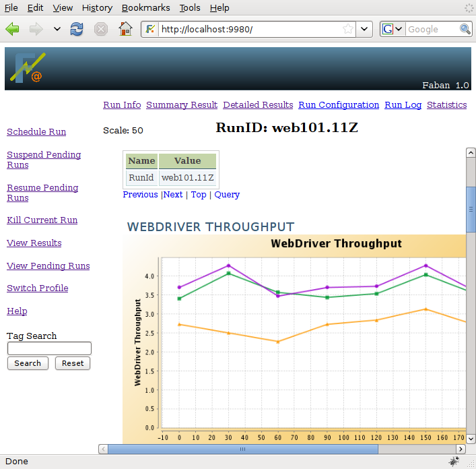This screenshot has width=476, height=469.
Task: Open the Bookmarks menu
Action: tap(146, 7)
